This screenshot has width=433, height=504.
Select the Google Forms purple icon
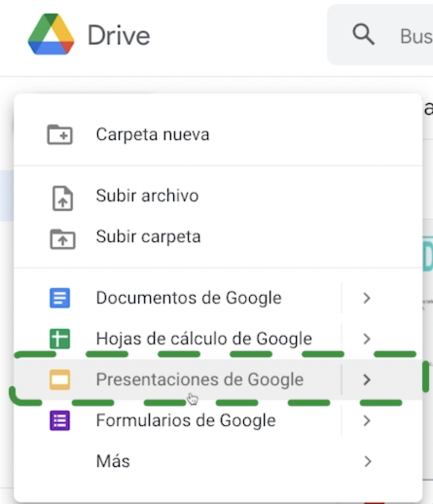59,420
